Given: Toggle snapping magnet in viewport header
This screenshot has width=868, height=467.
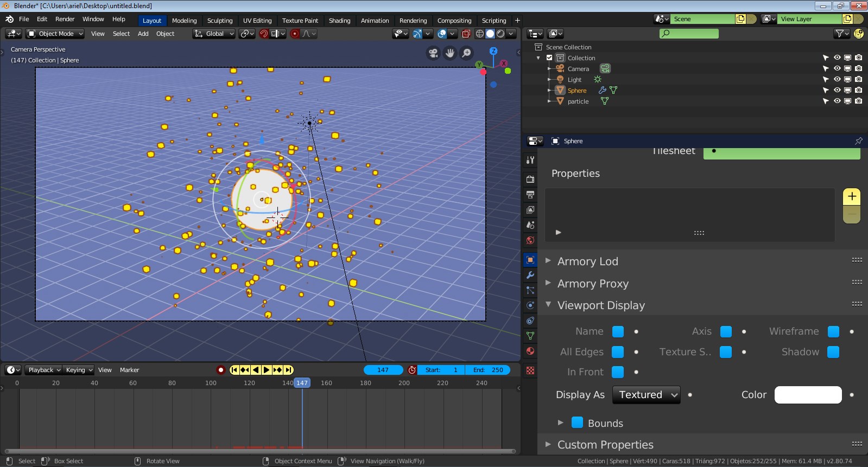Looking at the screenshot, I should [264, 34].
